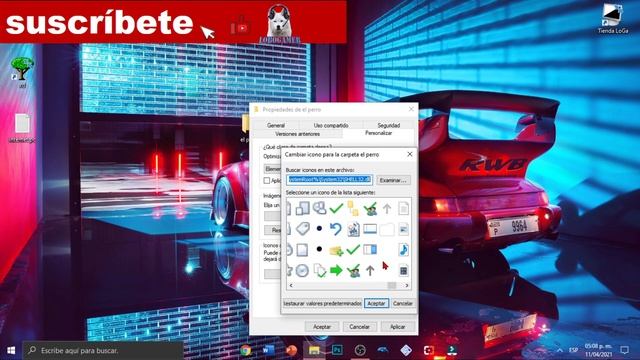Click Aceptar in Propiedades window

322,327
